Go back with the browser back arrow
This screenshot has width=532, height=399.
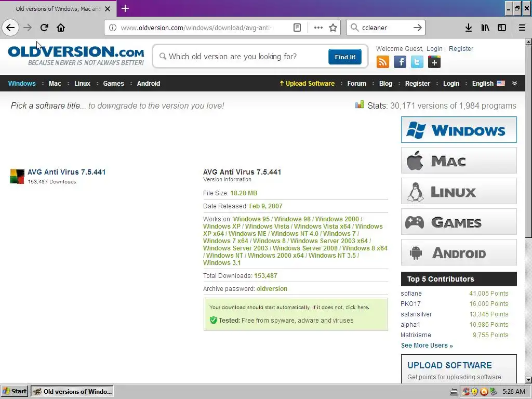point(10,28)
